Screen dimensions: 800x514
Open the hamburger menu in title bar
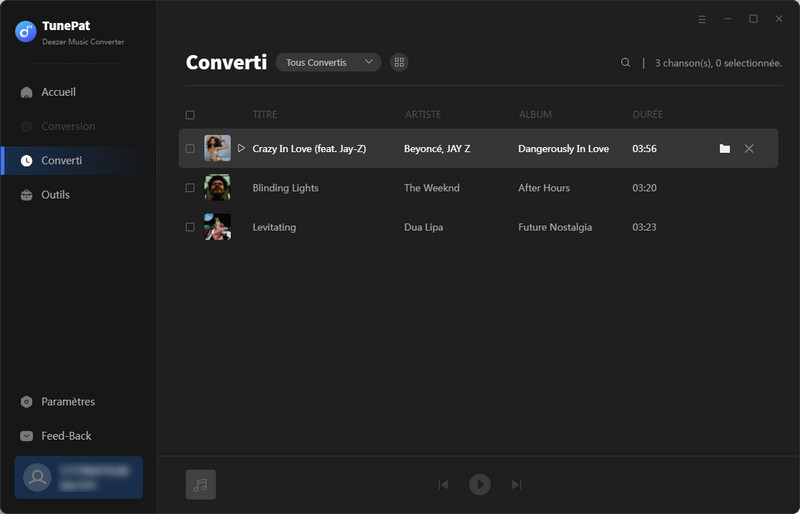pyautogui.click(x=702, y=19)
